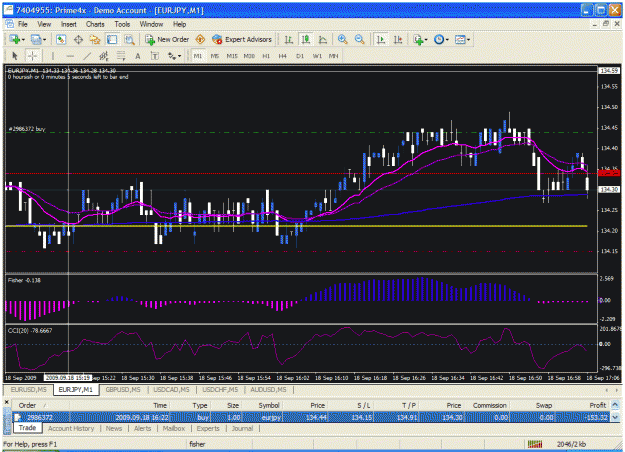Open the Charts menu

click(x=95, y=24)
